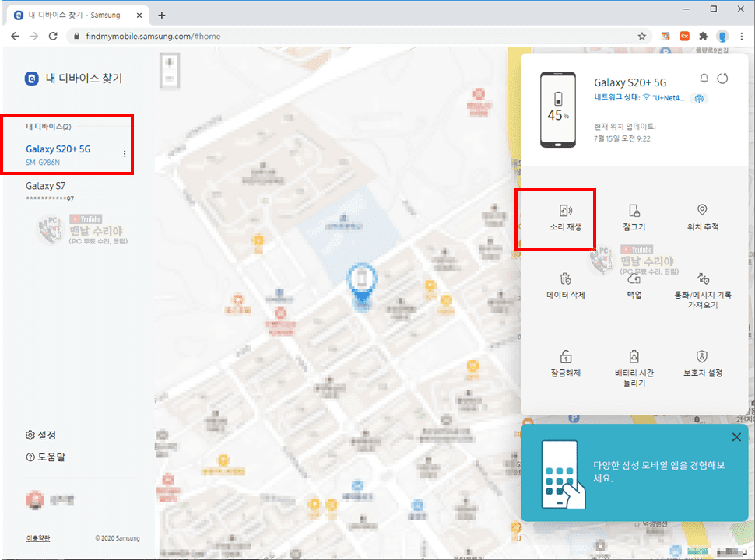Reload the Find My Mobile page
The image size is (755, 560).
[53, 36]
